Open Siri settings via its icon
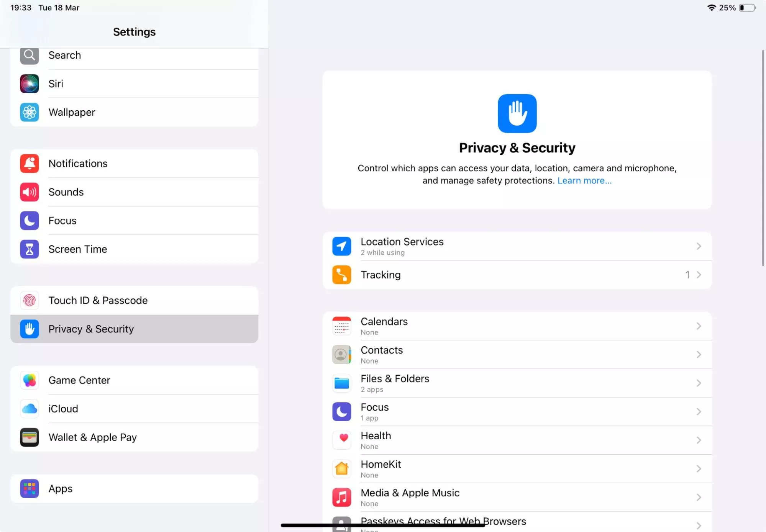This screenshot has height=532, width=766. [30, 83]
